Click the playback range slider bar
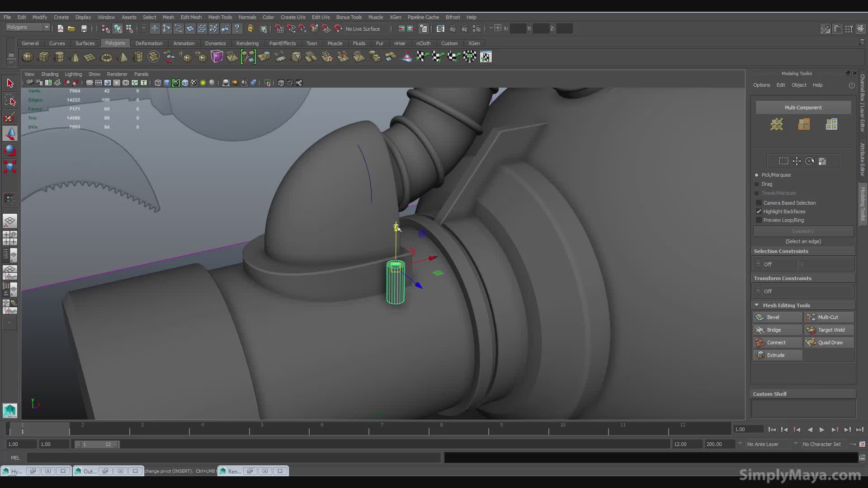The height and width of the screenshot is (488, 868). pos(97,444)
